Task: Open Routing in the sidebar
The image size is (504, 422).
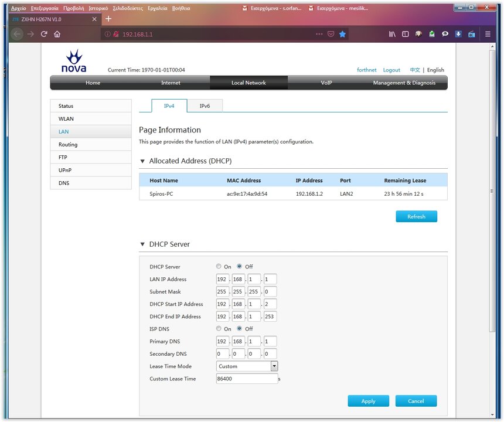Action: coord(91,144)
